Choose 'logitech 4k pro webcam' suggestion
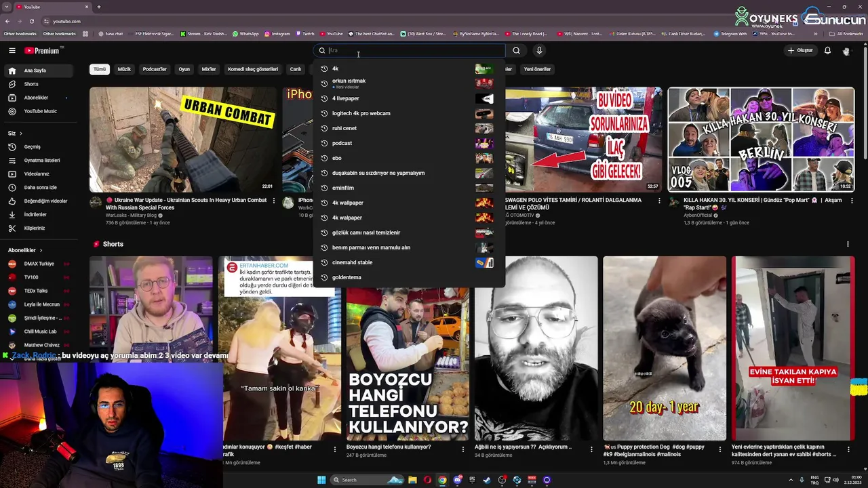868x488 pixels. click(x=409, y=113)
